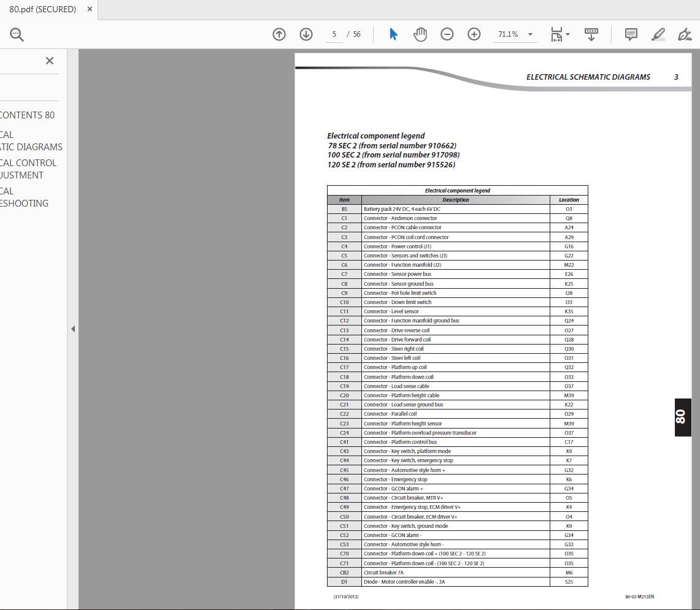Go to next page with down arrow
The width and height of the screenshot is (700, 610).
306,34
